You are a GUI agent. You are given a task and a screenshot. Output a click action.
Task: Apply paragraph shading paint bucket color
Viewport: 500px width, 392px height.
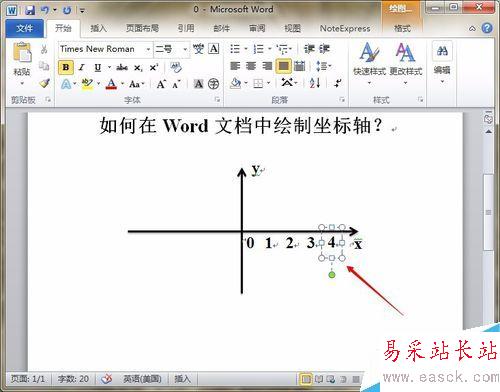tap(235, 83)
